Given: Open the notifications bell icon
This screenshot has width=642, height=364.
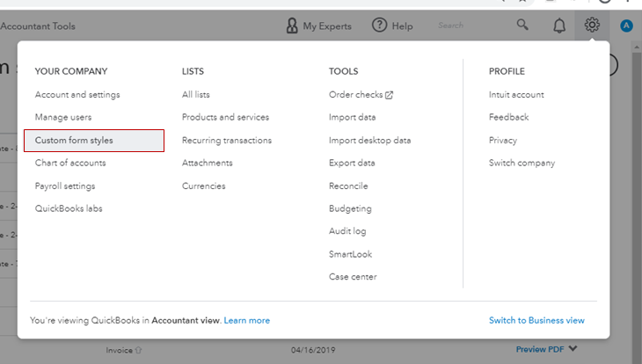Looking at the screenshot, I should (x=559, y=25).
